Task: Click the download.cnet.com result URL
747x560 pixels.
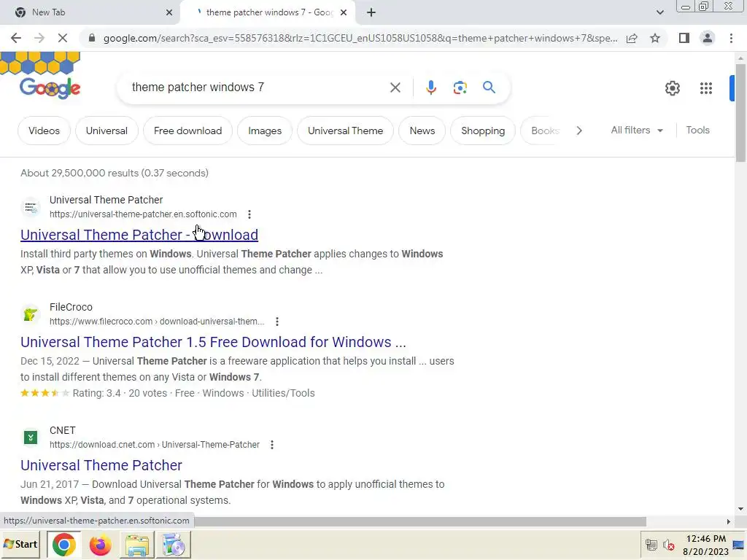Action: tap(155, 445)
